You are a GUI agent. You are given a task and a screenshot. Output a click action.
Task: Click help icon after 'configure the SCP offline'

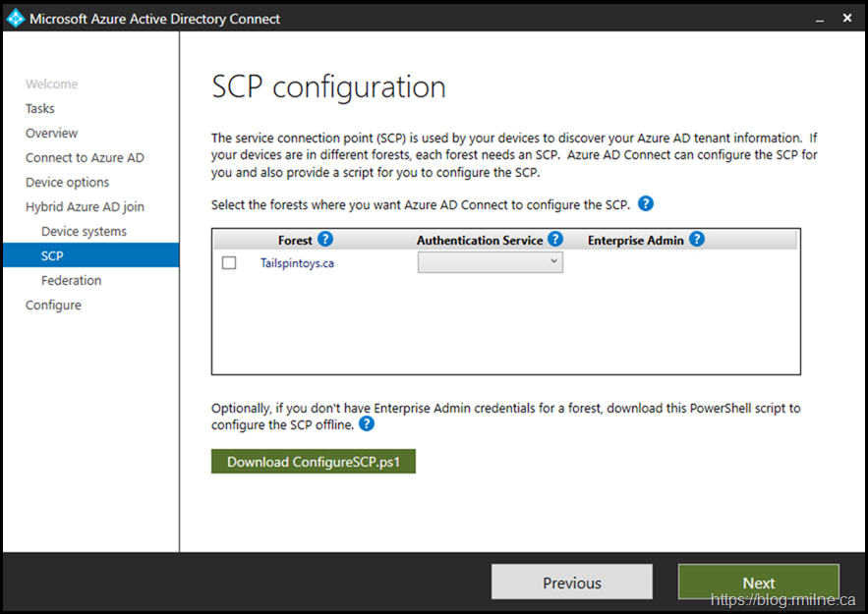(x=367, y=424)
